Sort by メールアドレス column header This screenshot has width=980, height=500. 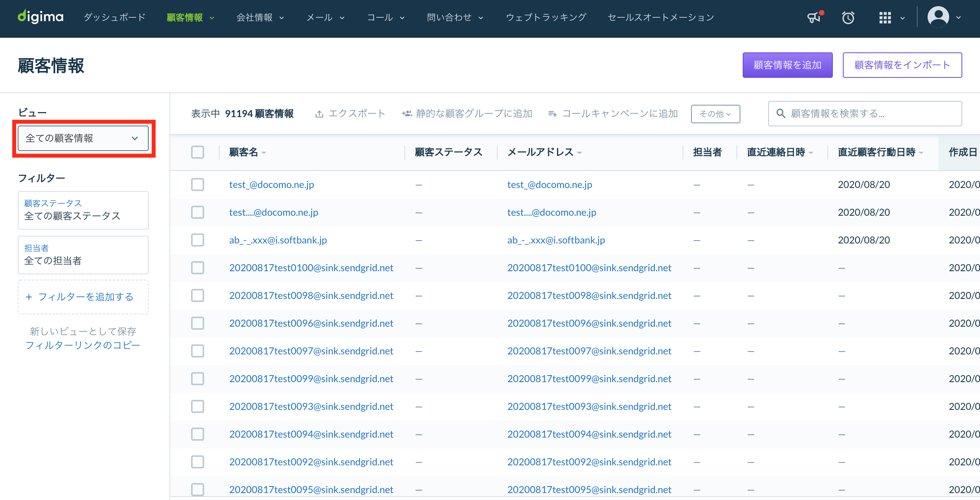545,152
